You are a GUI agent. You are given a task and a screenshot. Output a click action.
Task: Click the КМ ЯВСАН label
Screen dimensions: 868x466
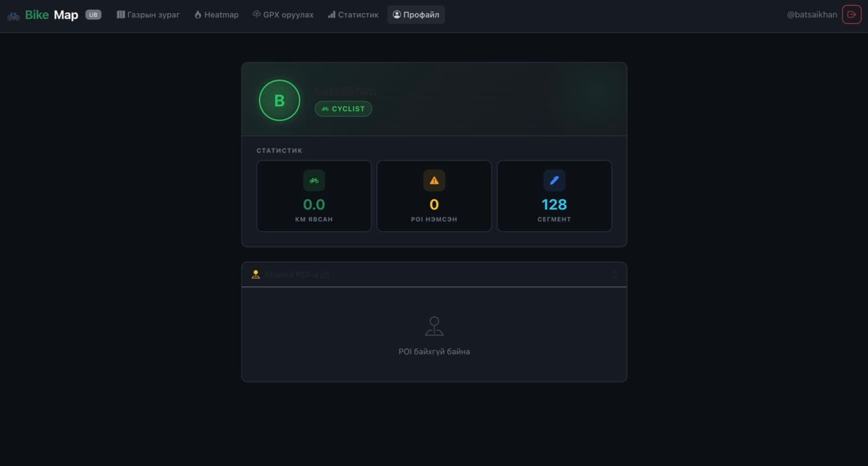point(314,219)
